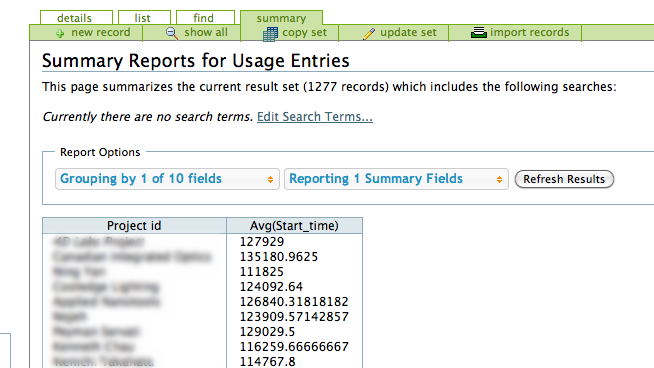The width and height of the screenshot is (654, 368).
Task: Click the pencil update set icon
Action: tap(369, 34)
